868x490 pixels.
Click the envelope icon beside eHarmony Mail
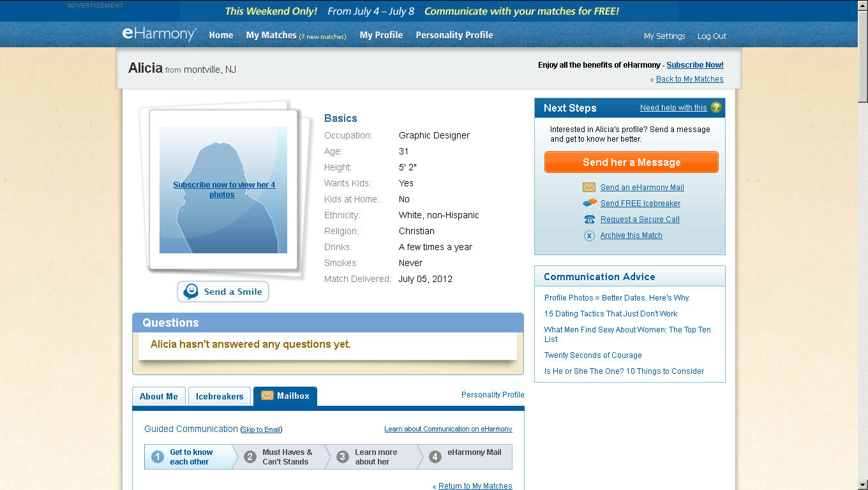coord(589,188)
